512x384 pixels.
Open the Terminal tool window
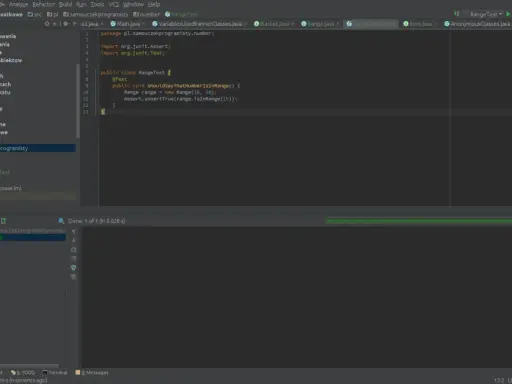55,373
